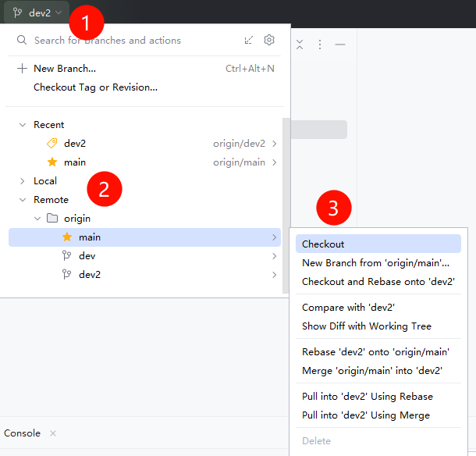
Task: Open submenu arrow for remote dev
Action: 274,256
